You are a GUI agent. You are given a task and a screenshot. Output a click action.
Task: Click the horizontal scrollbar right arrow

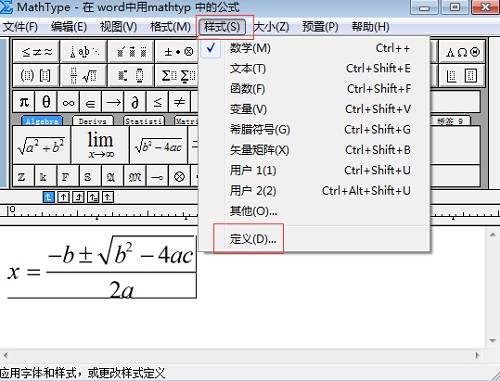(x=478, y=355)
